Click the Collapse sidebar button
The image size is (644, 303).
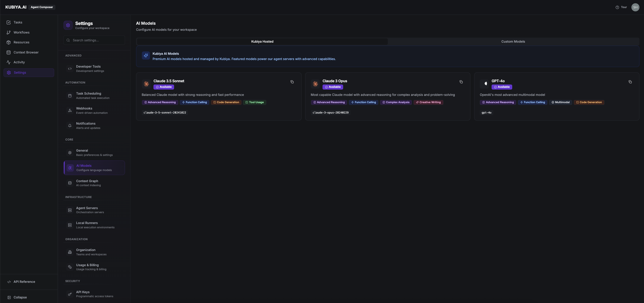[29, 297]
